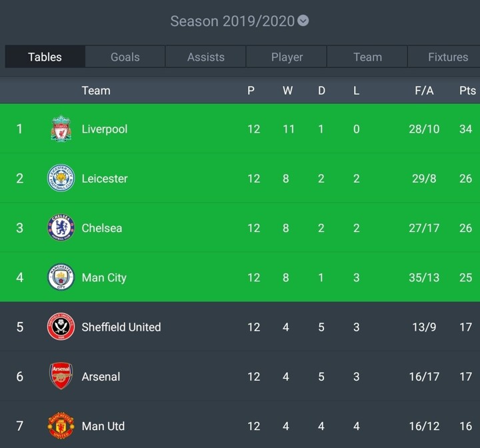
Task: Switch to the Assists tab
Action: (206, 57)
